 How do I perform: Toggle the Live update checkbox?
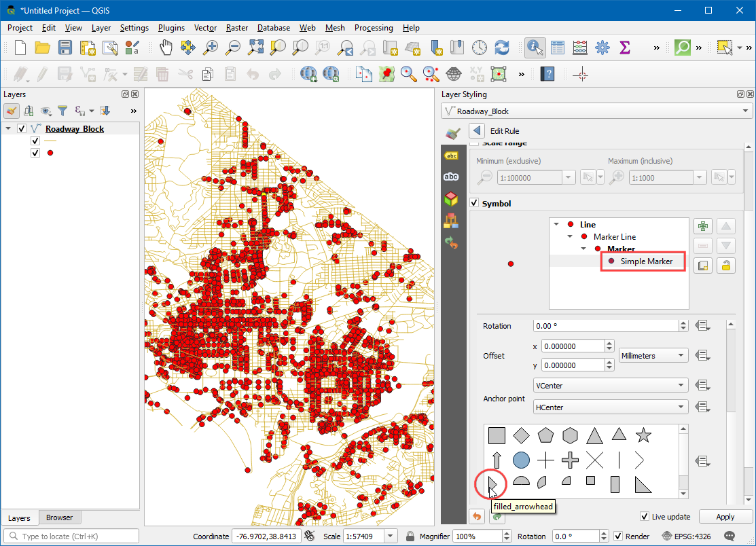coord(645,517)
